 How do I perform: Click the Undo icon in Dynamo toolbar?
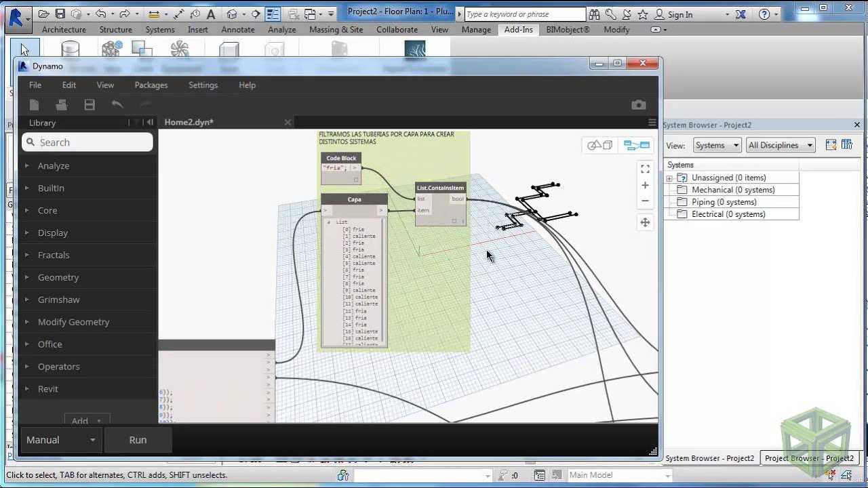(117, 104)
